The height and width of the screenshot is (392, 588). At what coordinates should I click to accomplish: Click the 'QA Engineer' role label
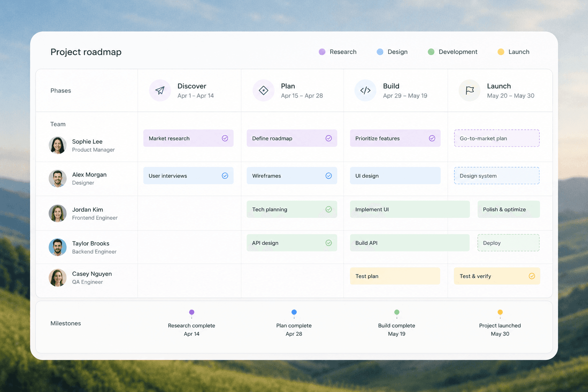point(88,282)
